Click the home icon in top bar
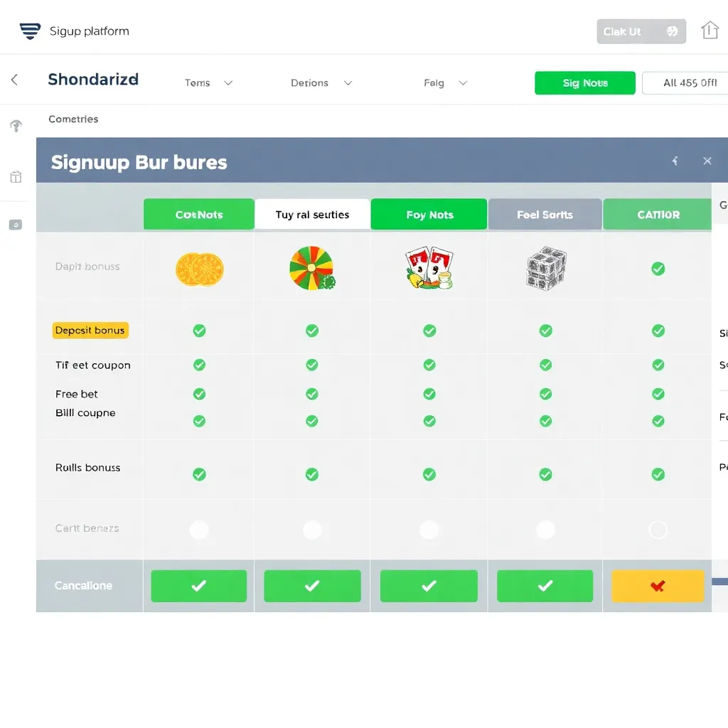Viewport: 728px width, 728px height. click(710, 31)
